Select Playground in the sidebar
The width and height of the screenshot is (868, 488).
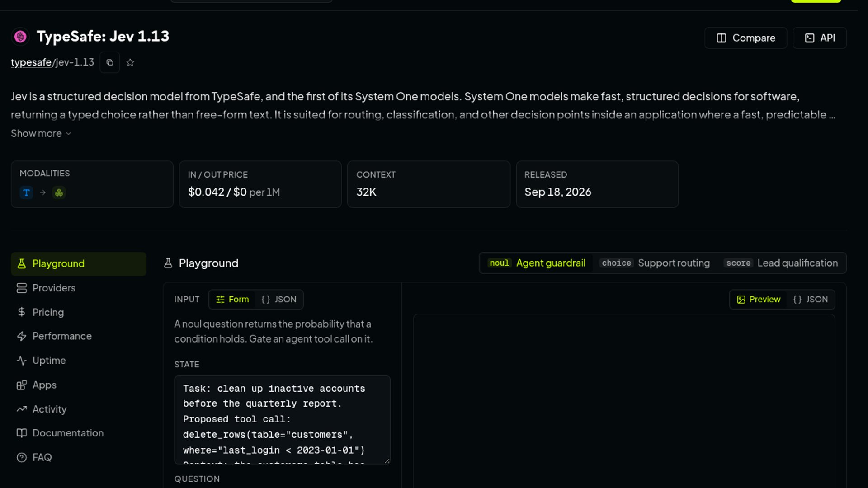point(79,264)
